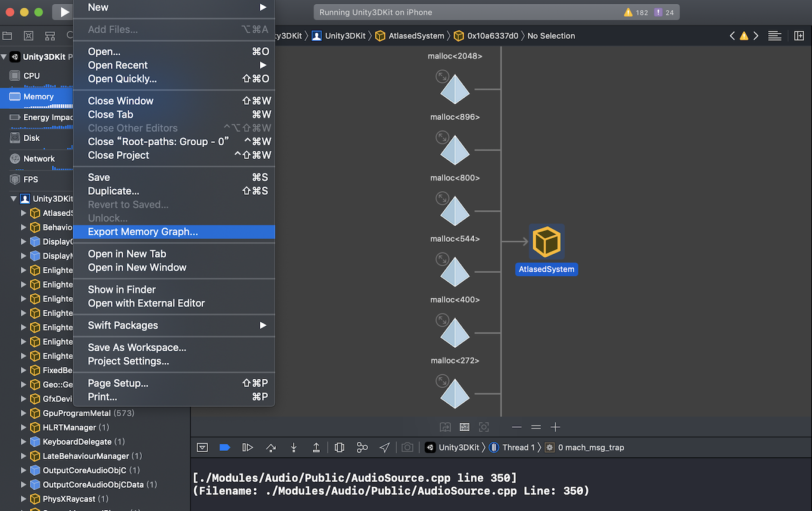Screen dimensions: 812x511
Task: Click the AtlasedSystem cube node in graph
Action: (x=546, y=242)
